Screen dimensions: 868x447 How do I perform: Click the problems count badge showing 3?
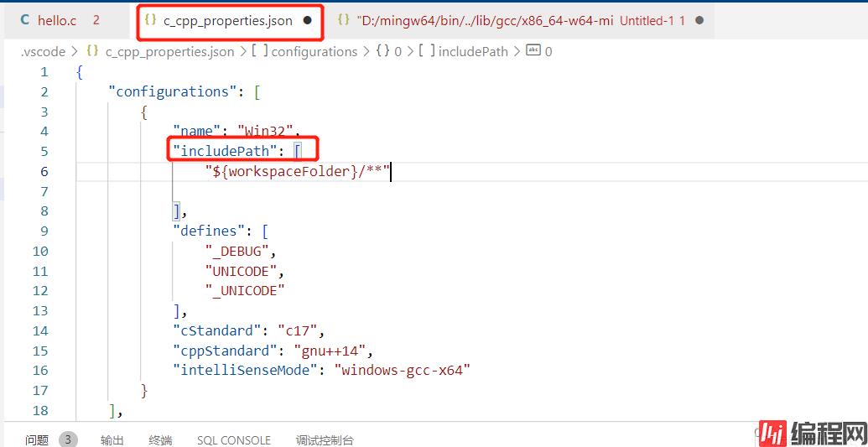pyautogui.click(x=69, y=439)
